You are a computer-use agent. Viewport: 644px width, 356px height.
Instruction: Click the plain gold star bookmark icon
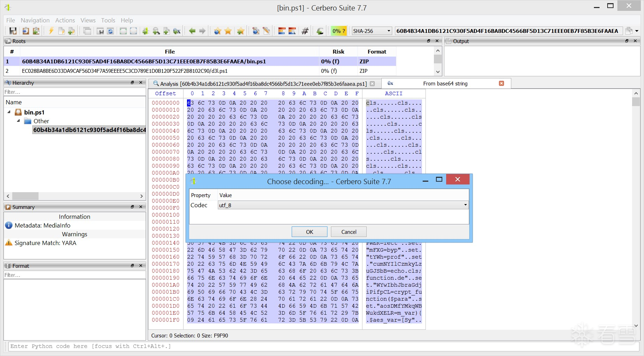point(228,31)
